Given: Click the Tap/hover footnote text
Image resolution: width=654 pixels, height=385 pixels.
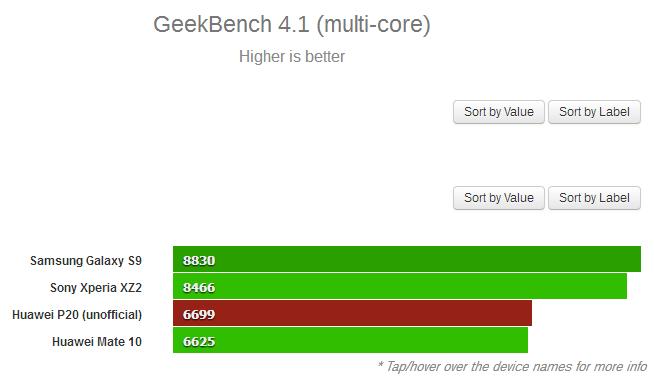Looking at the screenshot, I should click(512, 367).
